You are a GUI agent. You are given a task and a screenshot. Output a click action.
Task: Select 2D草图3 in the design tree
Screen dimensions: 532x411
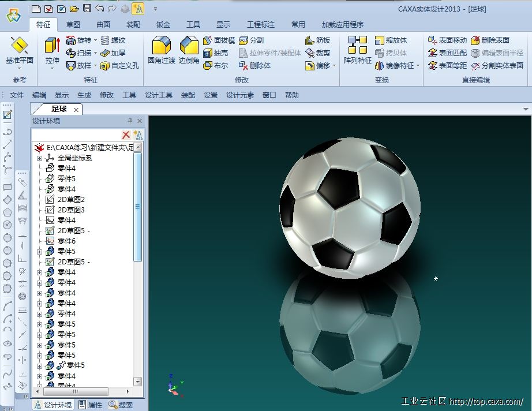(x=70, y=210)
